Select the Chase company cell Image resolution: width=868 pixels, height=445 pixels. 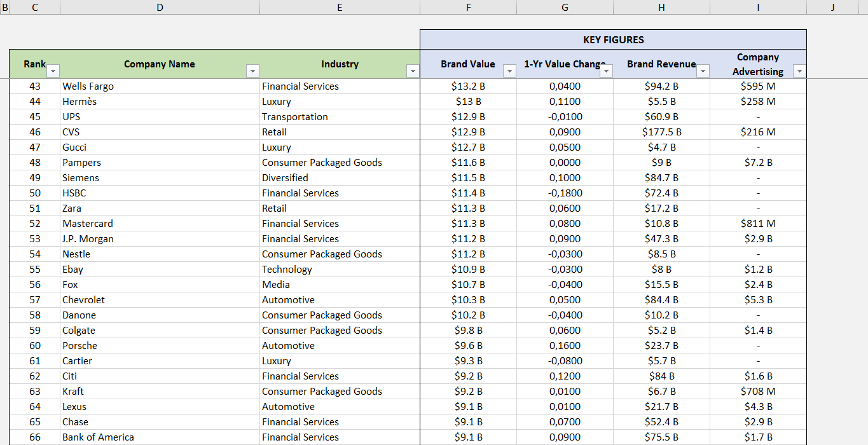(x=160, y=422)
